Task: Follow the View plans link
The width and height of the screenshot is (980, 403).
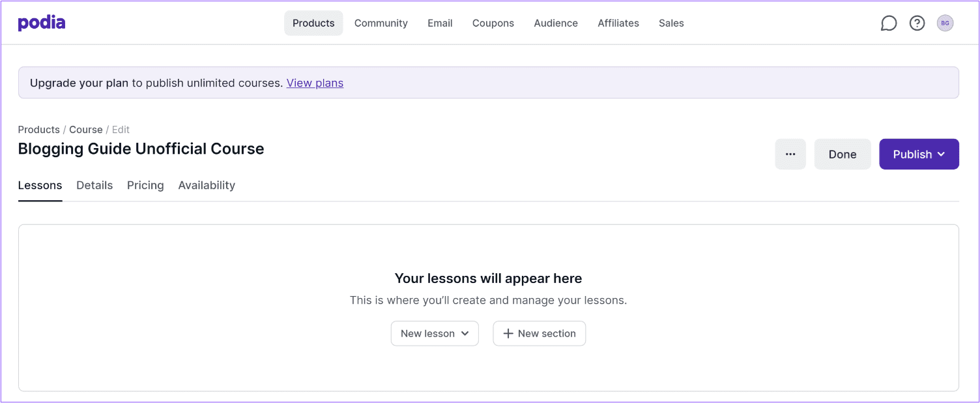Action: 315,83
